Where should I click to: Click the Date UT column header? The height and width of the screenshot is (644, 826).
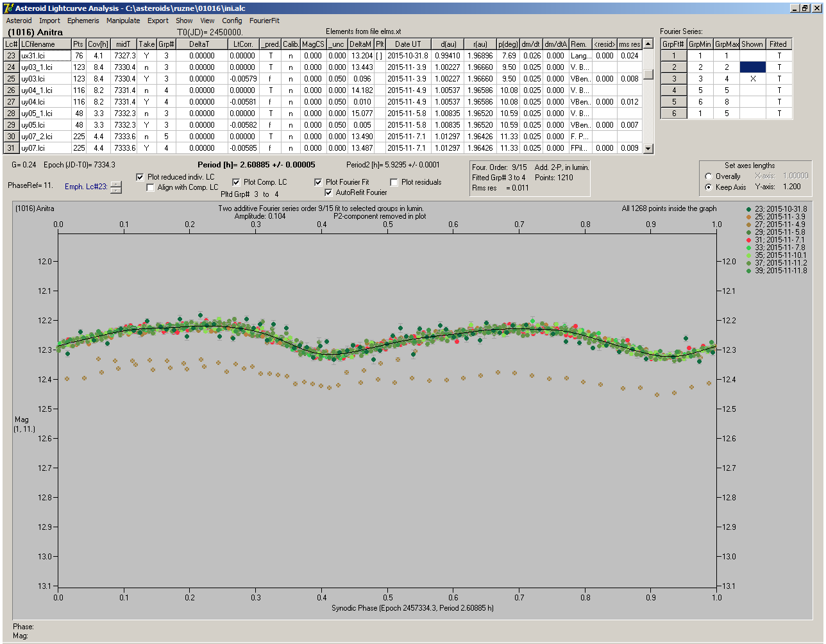pos(409,44)
